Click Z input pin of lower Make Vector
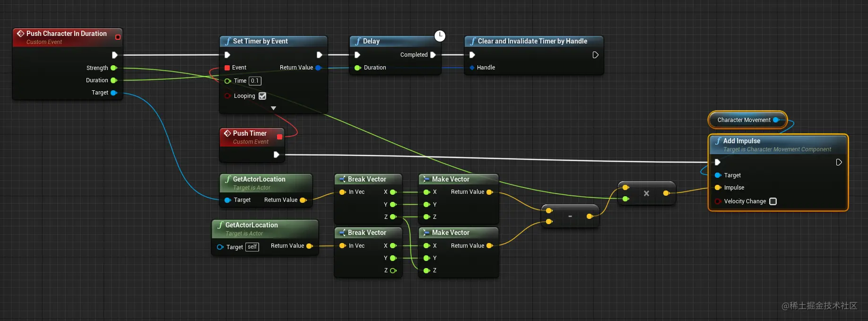The image size is (868, 321). [x=426, y=270]
